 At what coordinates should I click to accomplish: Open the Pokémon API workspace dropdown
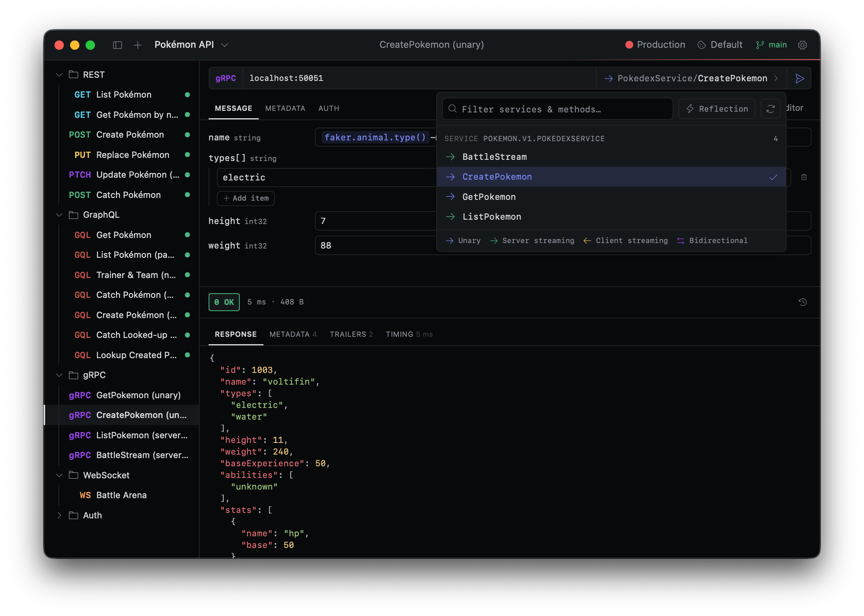click(x=191, y=45)
